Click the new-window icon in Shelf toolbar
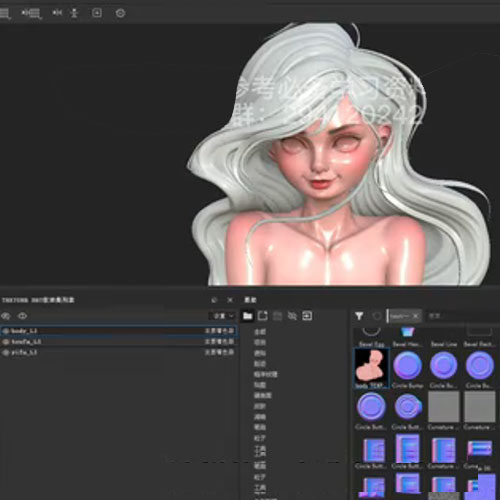This screenshot has width=500, height=500. pyautogui.click(x=262, y=316)
